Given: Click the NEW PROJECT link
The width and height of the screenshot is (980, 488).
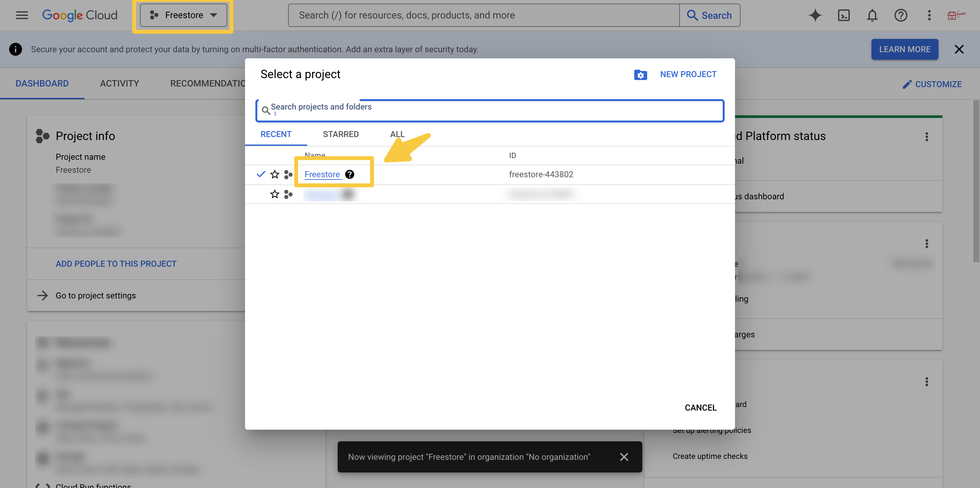Looking at the screenshot, I should click(x=688, y=75).
